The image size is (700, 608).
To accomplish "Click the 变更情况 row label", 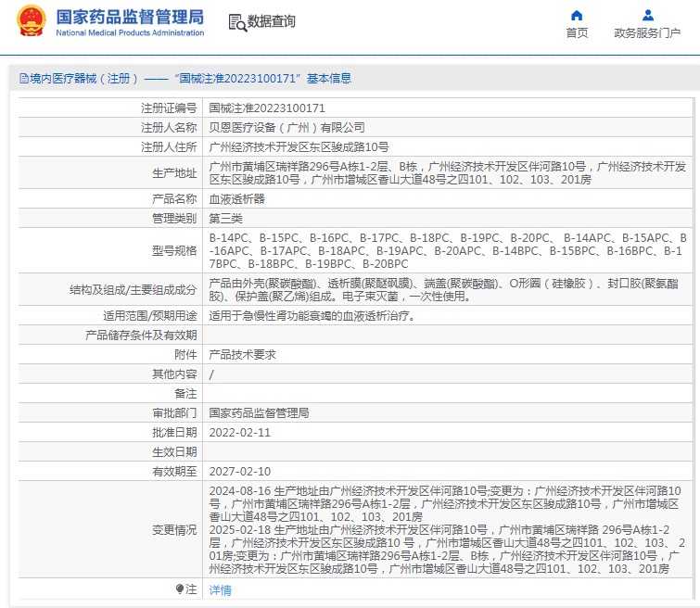I will [x=174, y=529].
